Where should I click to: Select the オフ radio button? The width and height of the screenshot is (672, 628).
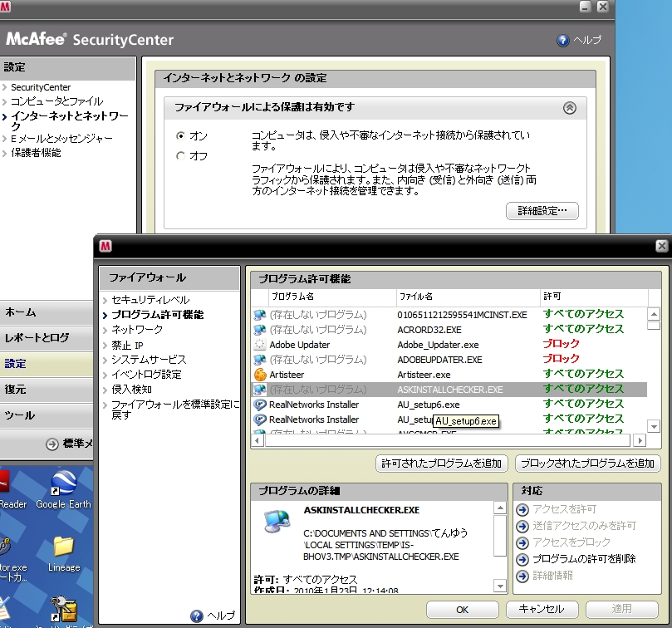pos(180,155)
